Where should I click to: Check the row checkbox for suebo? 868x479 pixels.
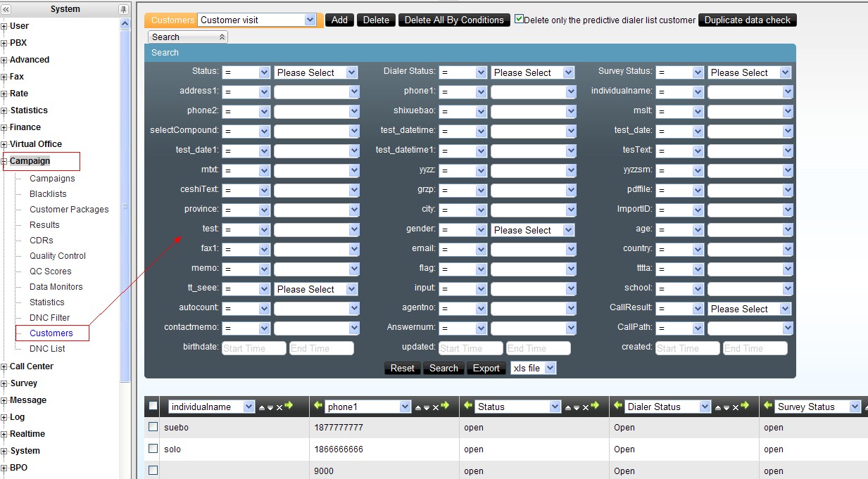[153, 427]
